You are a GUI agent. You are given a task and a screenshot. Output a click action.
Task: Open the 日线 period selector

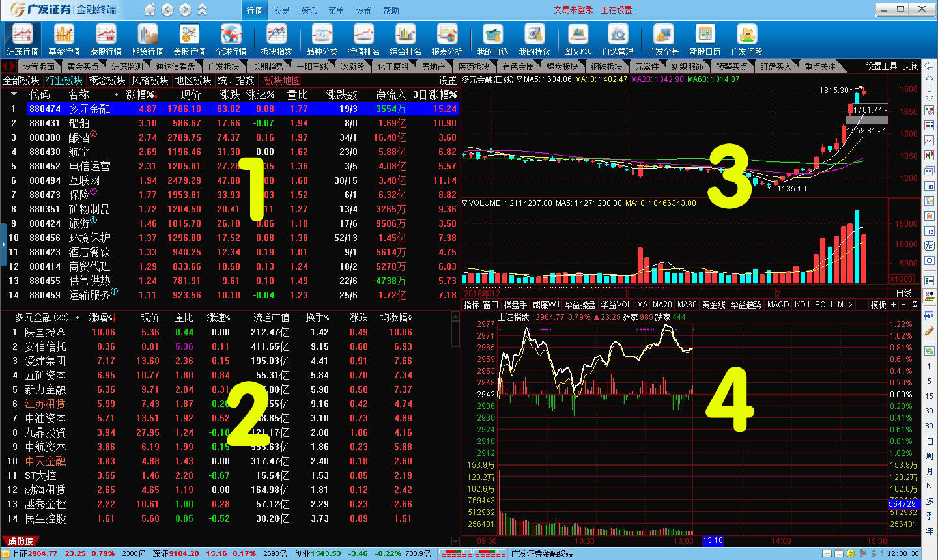904,294
